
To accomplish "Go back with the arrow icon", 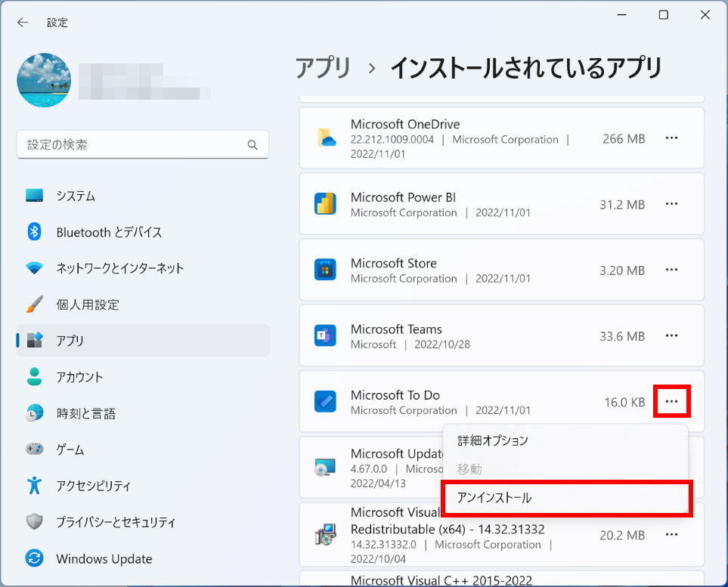I will (x=22, y=22).
